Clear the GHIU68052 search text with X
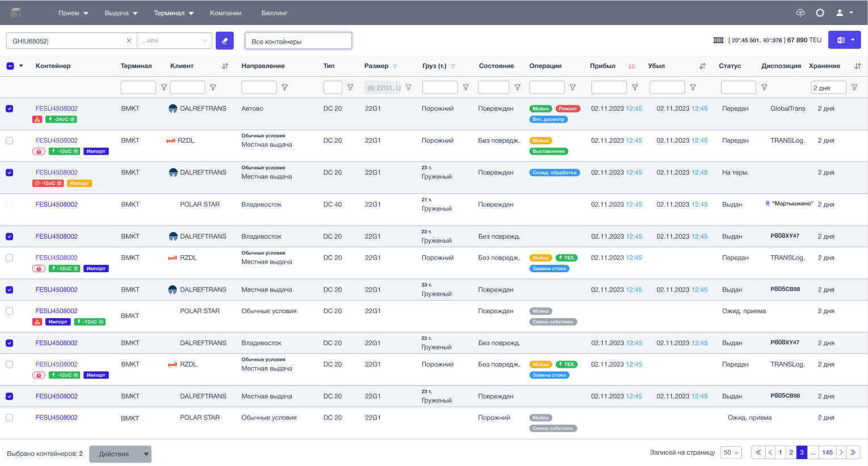 tap(129, 41)
